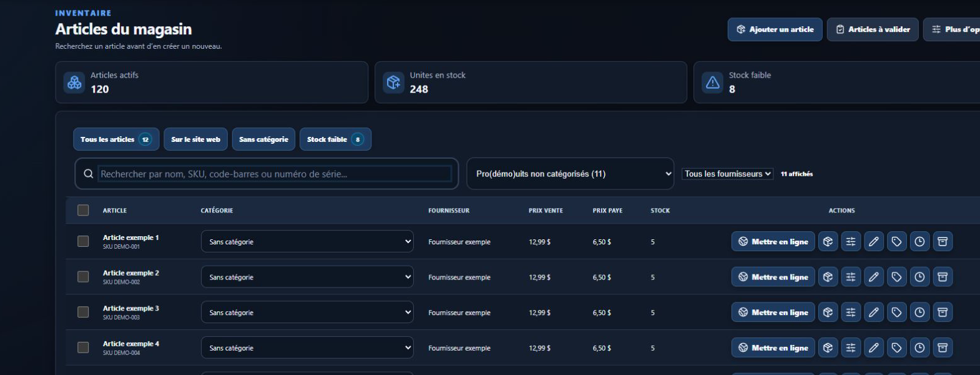The height and width of the screenshot is (375, 980).
Task: Check the box for Article exemple 3
Action: tap(83, 312)
